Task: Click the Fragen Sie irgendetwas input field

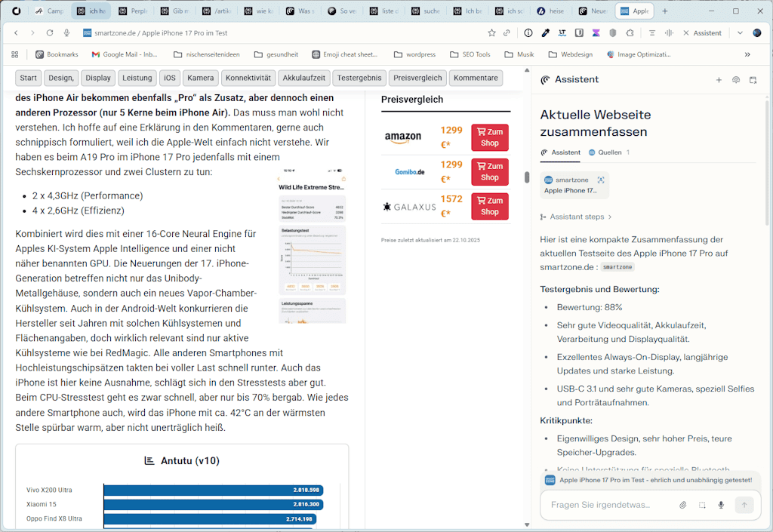Action: tap(604, 504)
